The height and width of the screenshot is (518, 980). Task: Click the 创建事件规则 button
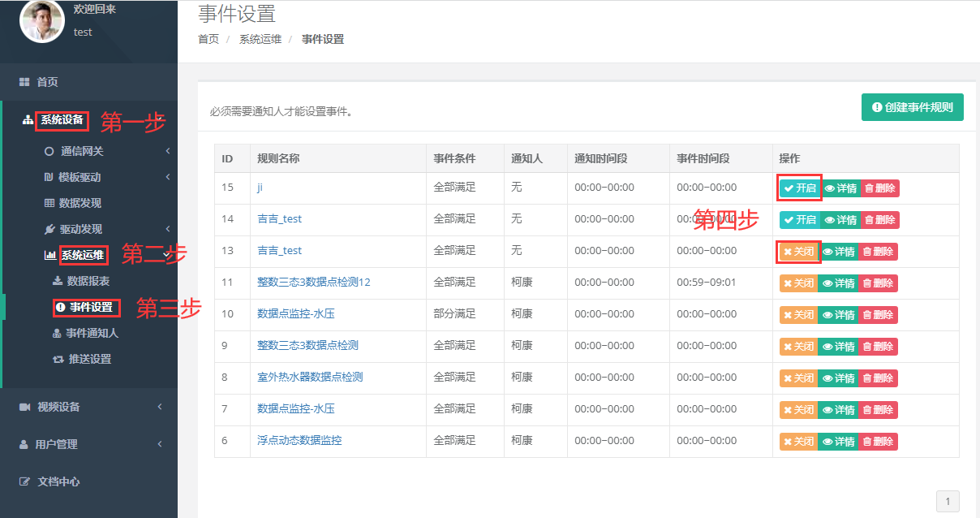[x=912, y=106]
